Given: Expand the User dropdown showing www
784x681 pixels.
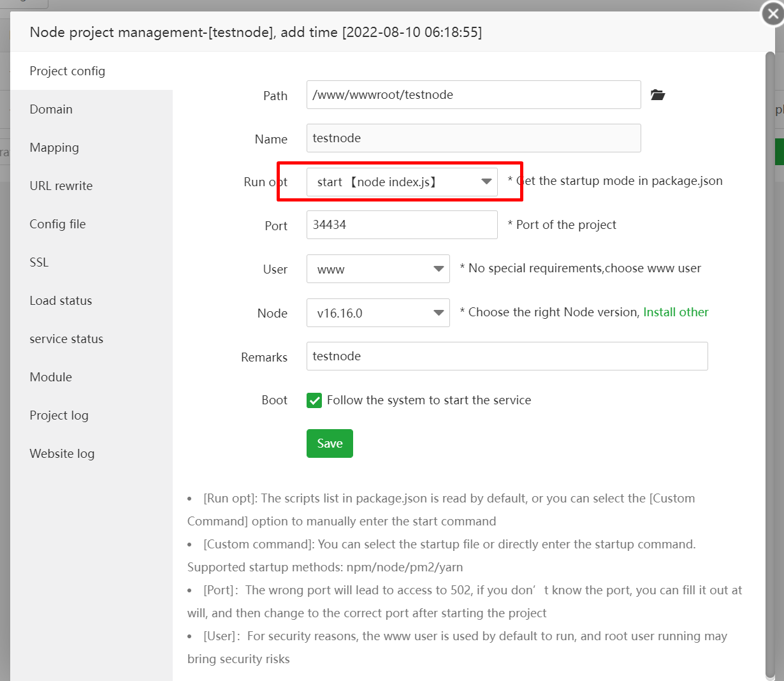Looking at the screenshot, I should coord(378,269).
